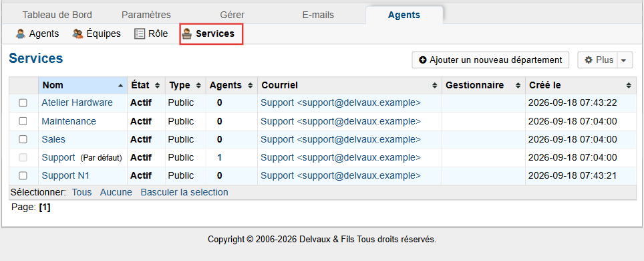Screen dimensions: 644x261
Task: Click Public type in Maintenance row
Action: click(181, 121)
